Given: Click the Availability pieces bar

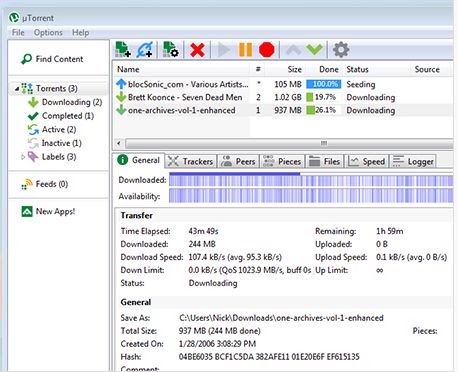Looking at the screenshot, I should tap(311, 196).
